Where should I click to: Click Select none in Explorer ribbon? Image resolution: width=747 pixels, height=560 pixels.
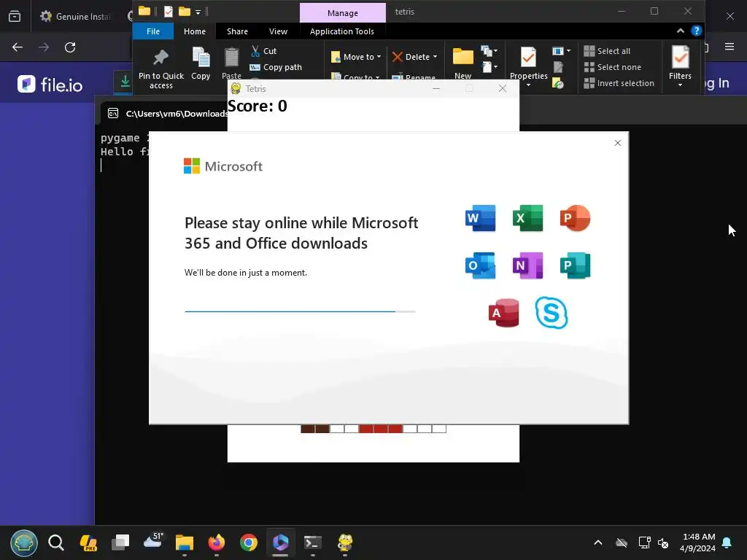pos(613,67)
